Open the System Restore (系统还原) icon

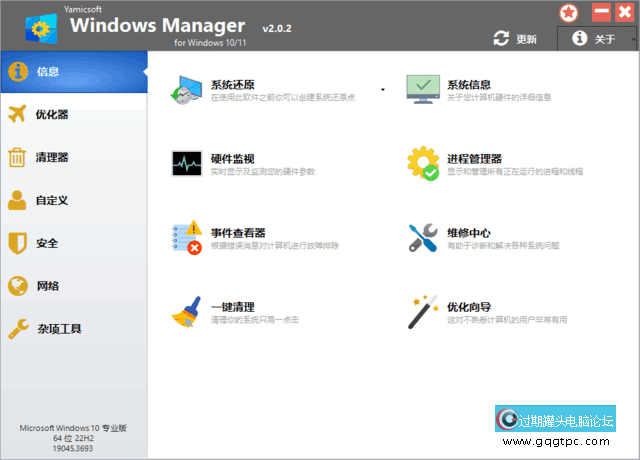187,90
